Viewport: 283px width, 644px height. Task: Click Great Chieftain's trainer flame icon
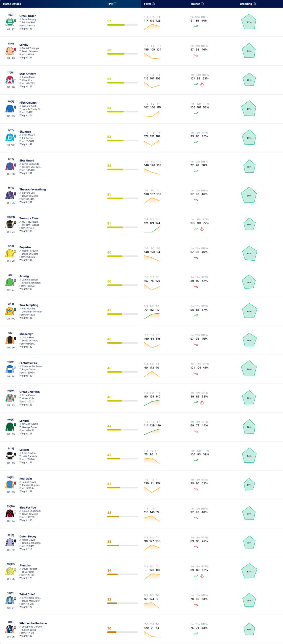202,403
